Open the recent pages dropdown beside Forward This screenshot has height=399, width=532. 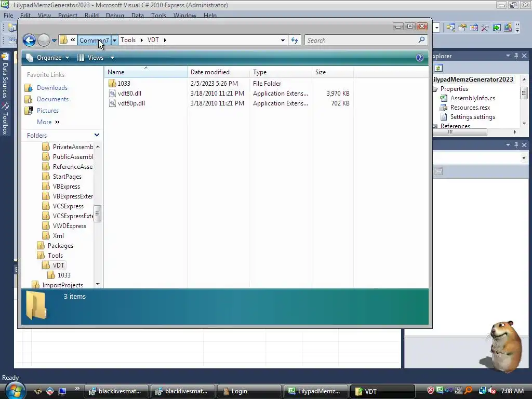(54, 41)
